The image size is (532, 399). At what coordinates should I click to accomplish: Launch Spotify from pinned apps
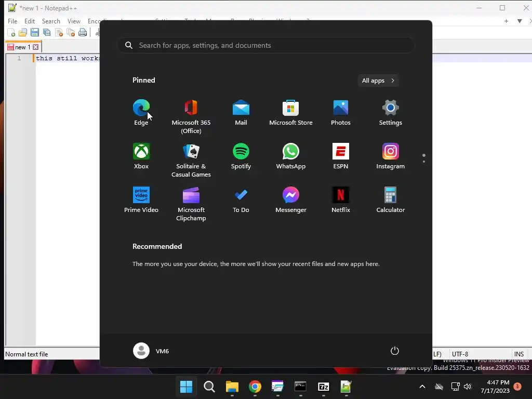click(x=241, y=156)
